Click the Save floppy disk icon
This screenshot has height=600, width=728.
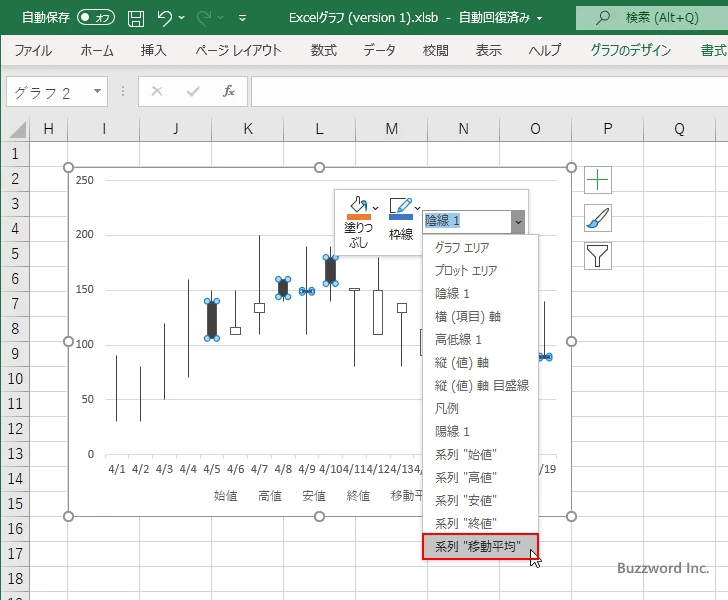pyautogui.click(x=136, y=18)
